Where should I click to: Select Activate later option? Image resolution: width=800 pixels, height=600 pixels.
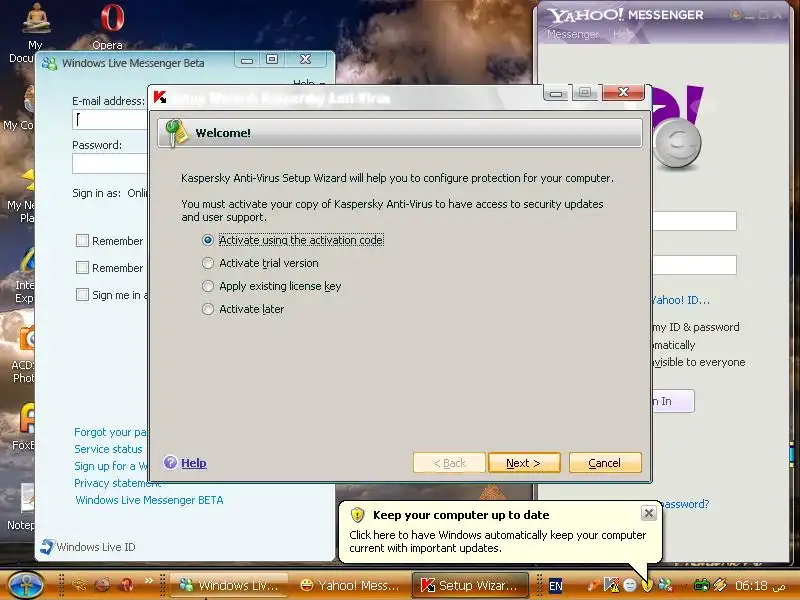click(208, 309)
